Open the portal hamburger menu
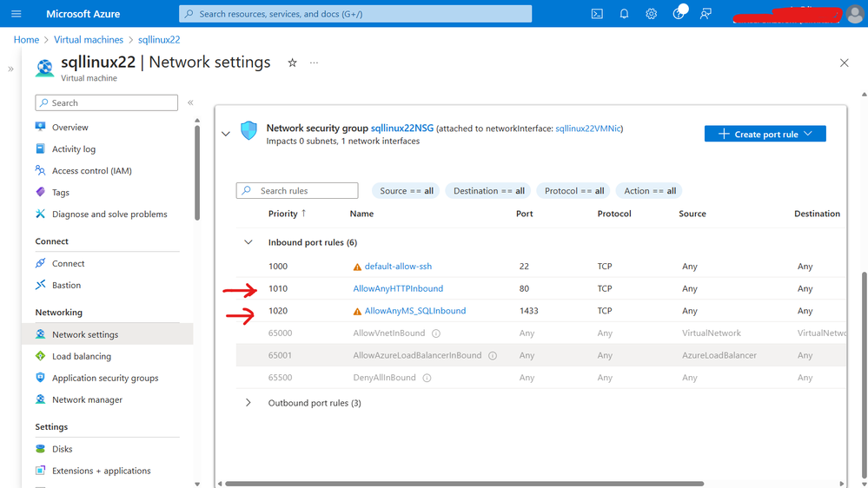 tap(16, 14)
